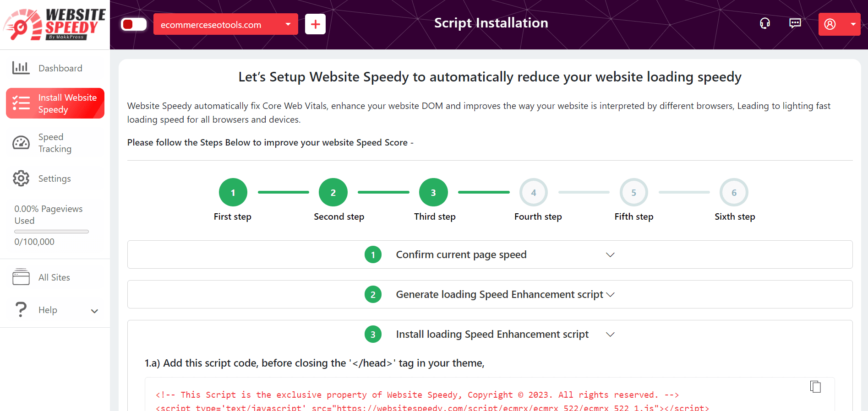Screen dimensions: 868x411
Task: Toggle the red switch beside the site selector
Action: pyautogui.click(x=134, y=24)
